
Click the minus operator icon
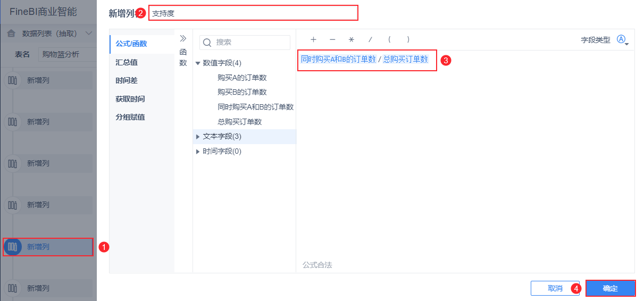point(332,39)
